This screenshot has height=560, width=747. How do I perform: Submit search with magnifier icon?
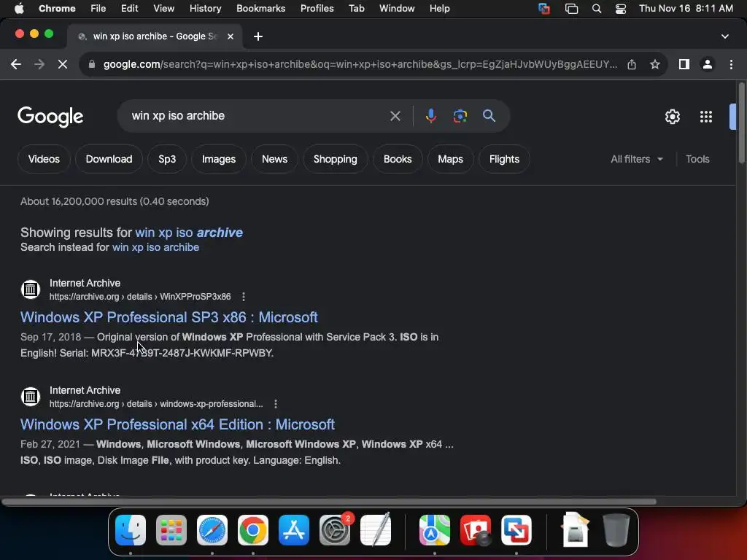click(x=489, y=116)
